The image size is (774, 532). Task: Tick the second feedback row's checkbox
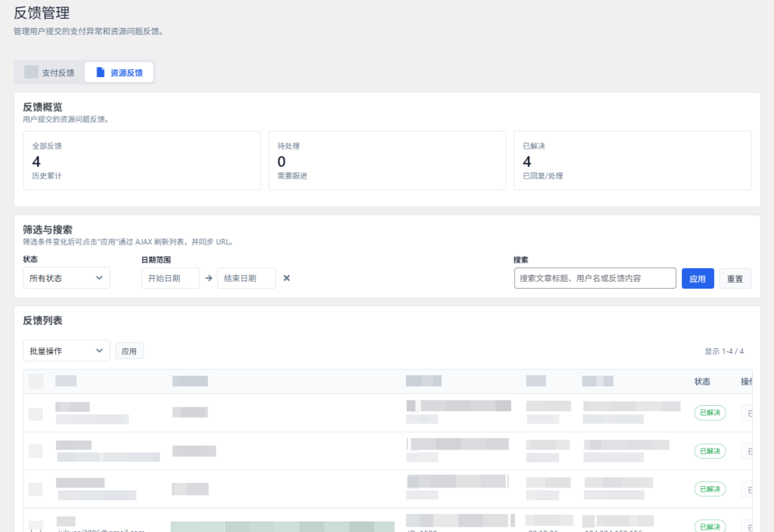[x=36, y=451]
